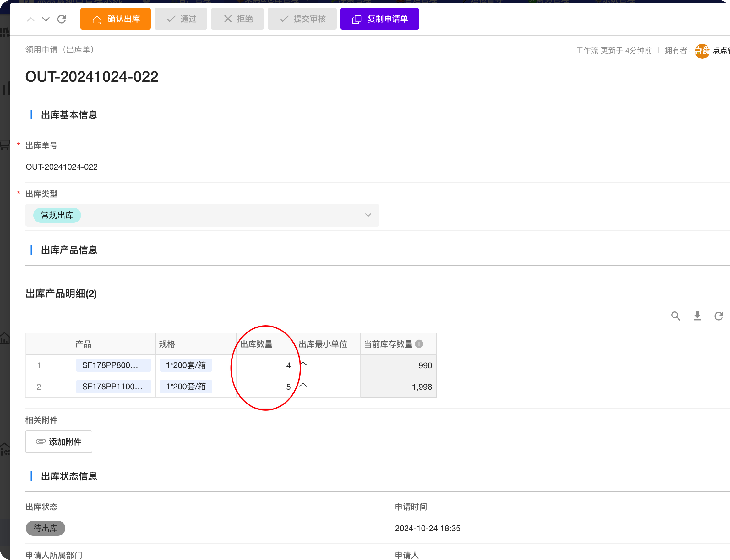Open product link SF178PP1100 in row 2
The width and height of the screenshot is (730, 560).
113,387
